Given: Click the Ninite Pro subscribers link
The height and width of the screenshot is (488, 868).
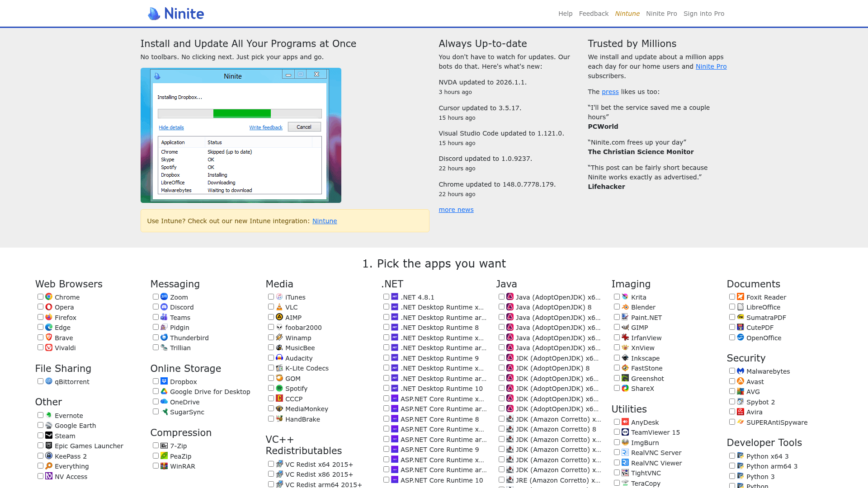Looking at the screenshot, I should [x=711, y=66].
